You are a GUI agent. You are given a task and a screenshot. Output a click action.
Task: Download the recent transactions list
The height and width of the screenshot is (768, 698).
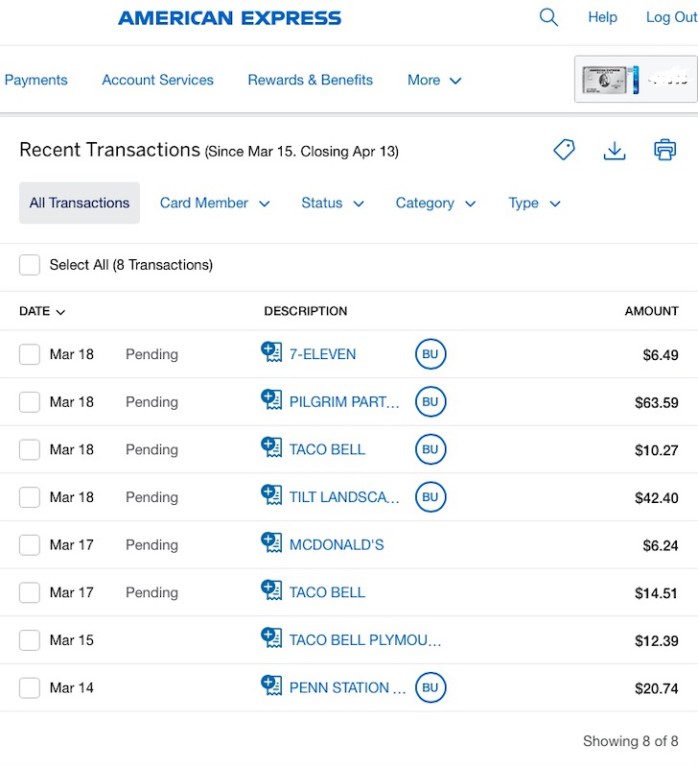tap(614, 150)
